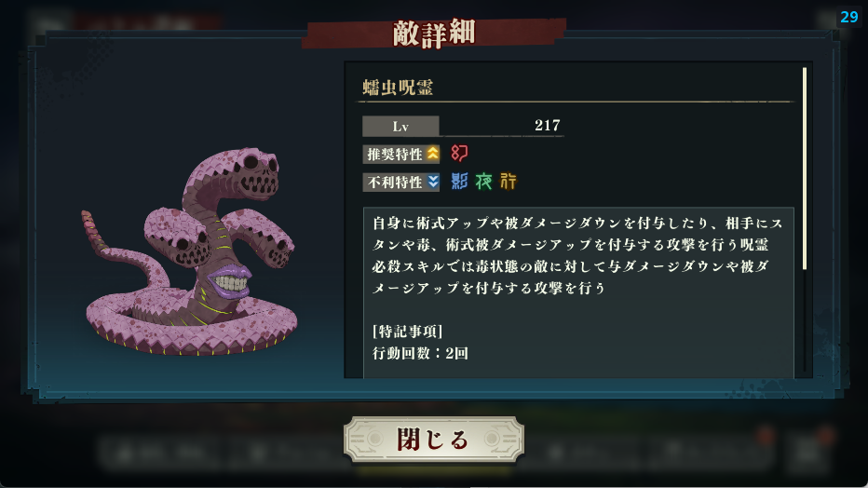Viewport: 868px width, 488px height.
Task: Click the green 夜 disadvantage trait icon
Action: click(483, 181)
